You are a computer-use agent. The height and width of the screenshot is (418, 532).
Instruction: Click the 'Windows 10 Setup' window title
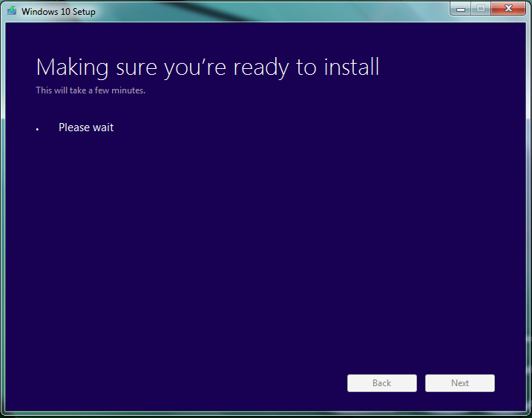[x=59, y=12]
